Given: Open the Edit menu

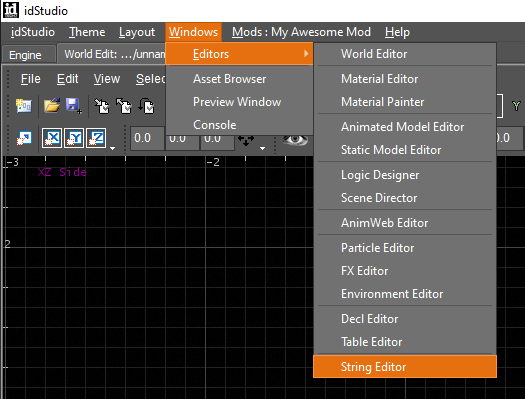Looking at the screenshot, I should click(67, 79).
